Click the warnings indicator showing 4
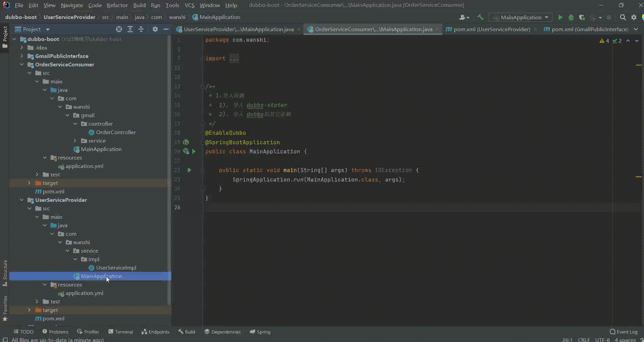This screenshot has width=644, height=342. pyautogui.click(x=604, y=41)
